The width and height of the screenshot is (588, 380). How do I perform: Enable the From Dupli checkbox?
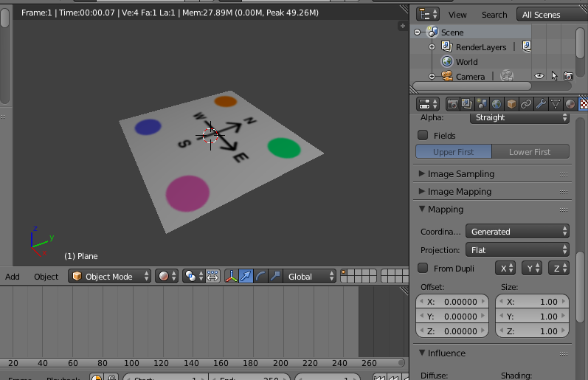(x=423, y=268)
